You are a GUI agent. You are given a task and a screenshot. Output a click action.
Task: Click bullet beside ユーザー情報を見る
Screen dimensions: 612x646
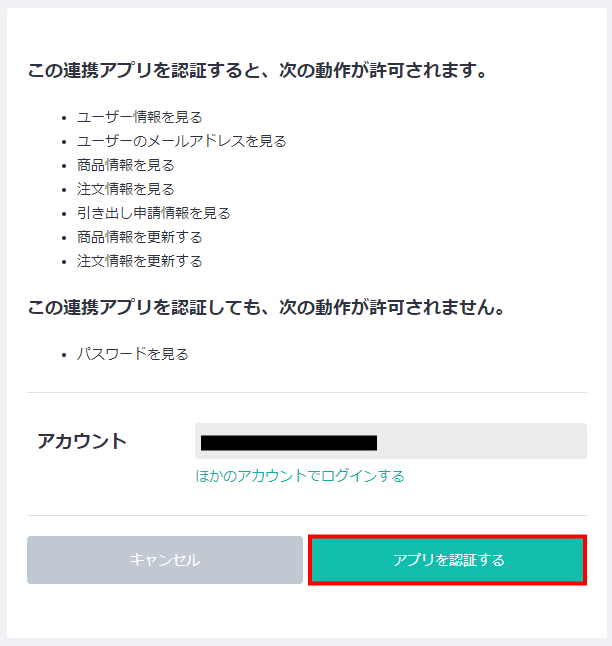pos(63,118)
